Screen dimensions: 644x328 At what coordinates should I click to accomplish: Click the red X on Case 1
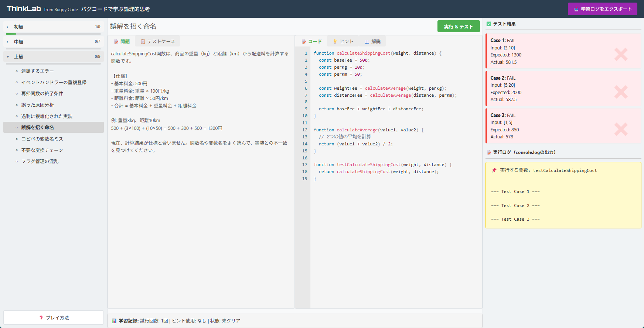[x=621, y=54]
